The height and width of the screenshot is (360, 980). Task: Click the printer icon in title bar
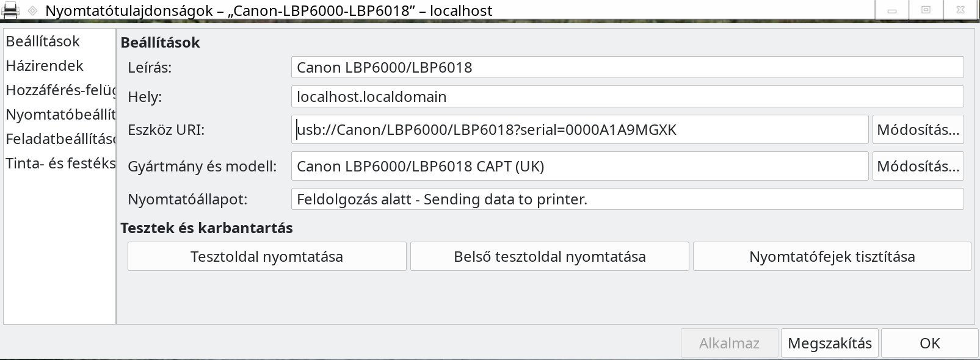click(x=12, y=10)
